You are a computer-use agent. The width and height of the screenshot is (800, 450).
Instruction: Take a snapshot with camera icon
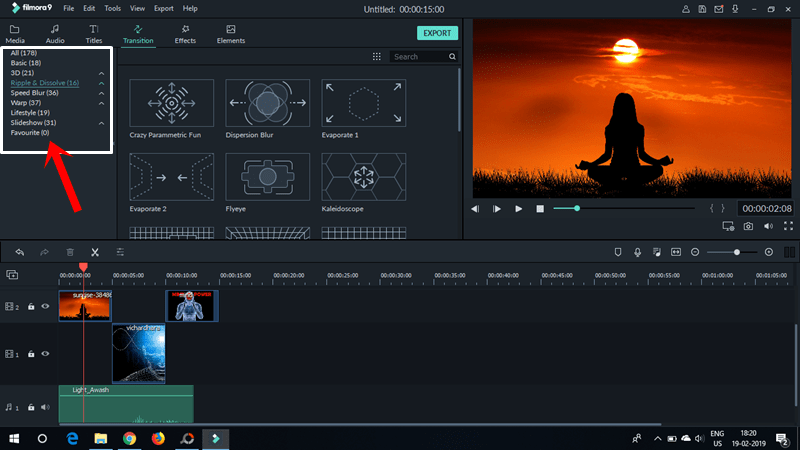pos(748,226)
